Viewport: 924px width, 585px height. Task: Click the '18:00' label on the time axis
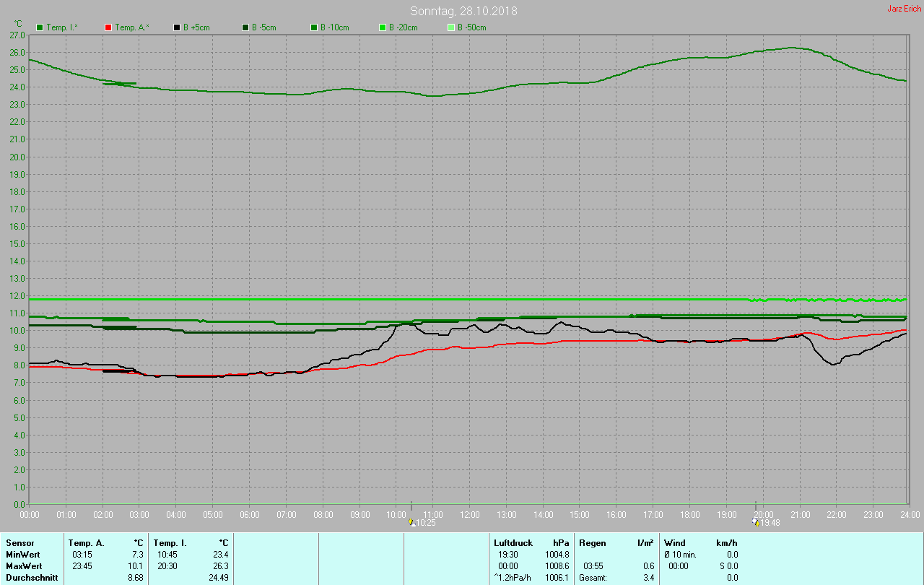pos(690,514)
